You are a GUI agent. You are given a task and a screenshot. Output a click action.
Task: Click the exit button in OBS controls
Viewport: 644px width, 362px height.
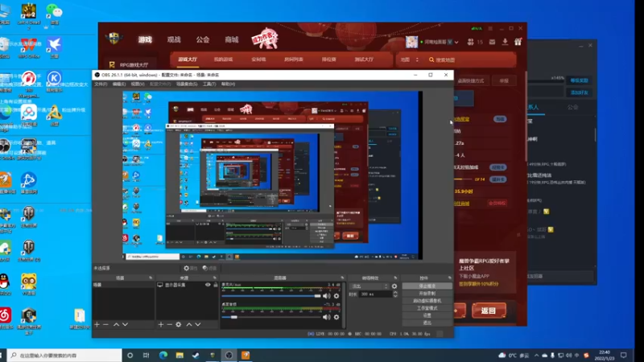[x=427, y=323]
